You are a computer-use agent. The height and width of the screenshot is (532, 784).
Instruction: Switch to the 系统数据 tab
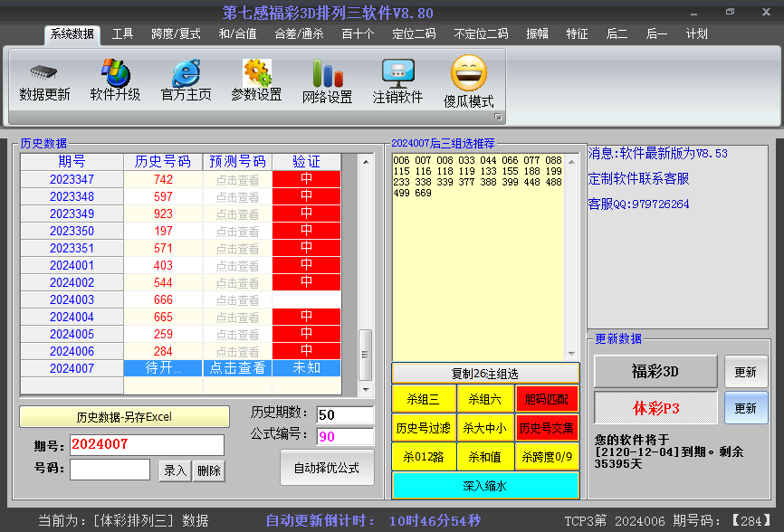click(72, 34)
